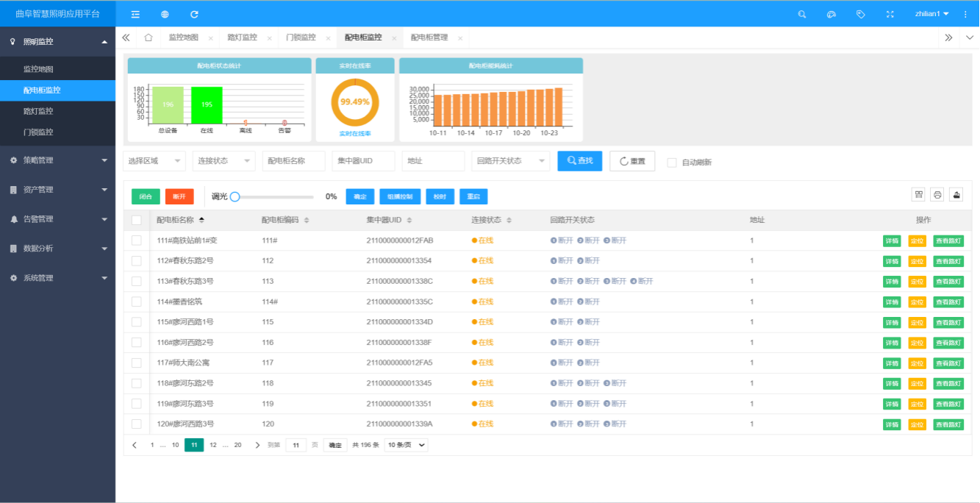
Task: Export table data with export icon
Action: tap(956, 194)
